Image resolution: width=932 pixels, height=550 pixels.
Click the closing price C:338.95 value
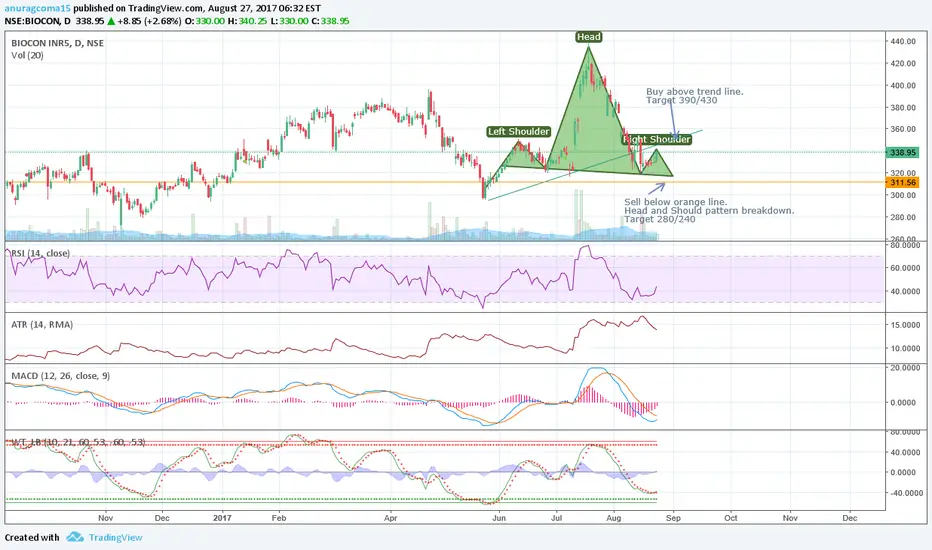330,21
